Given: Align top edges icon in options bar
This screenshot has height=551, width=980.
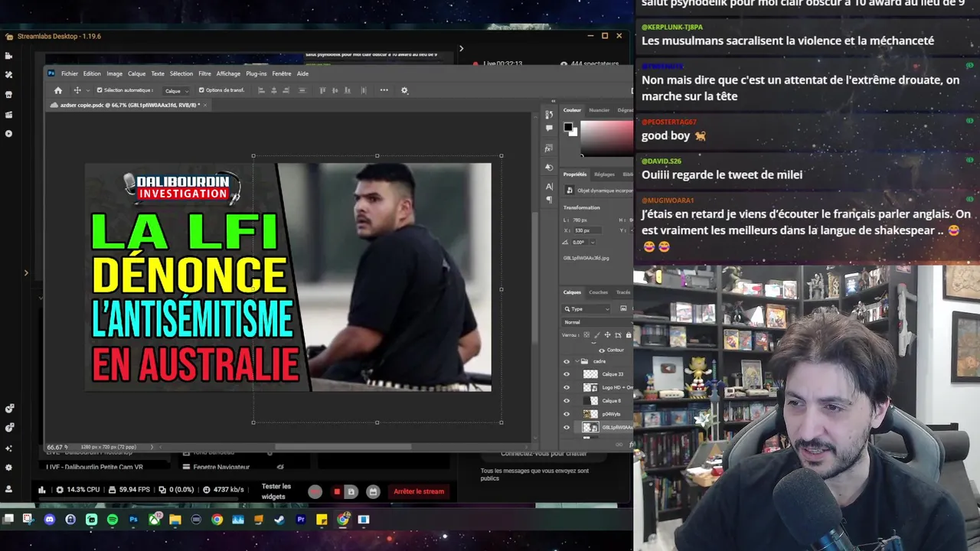Looking at the screenshot, I should coord(322,90).
